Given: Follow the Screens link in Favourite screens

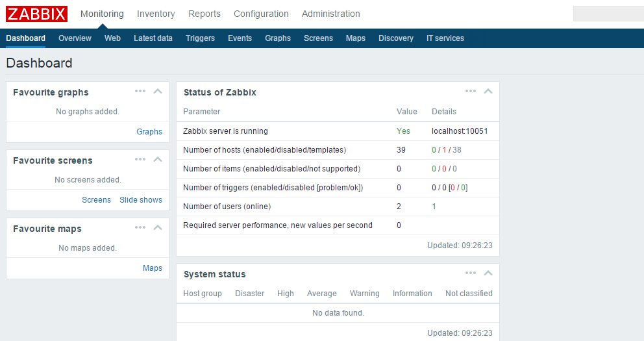Looking at the screenshot, I should (x=96, y=199).
